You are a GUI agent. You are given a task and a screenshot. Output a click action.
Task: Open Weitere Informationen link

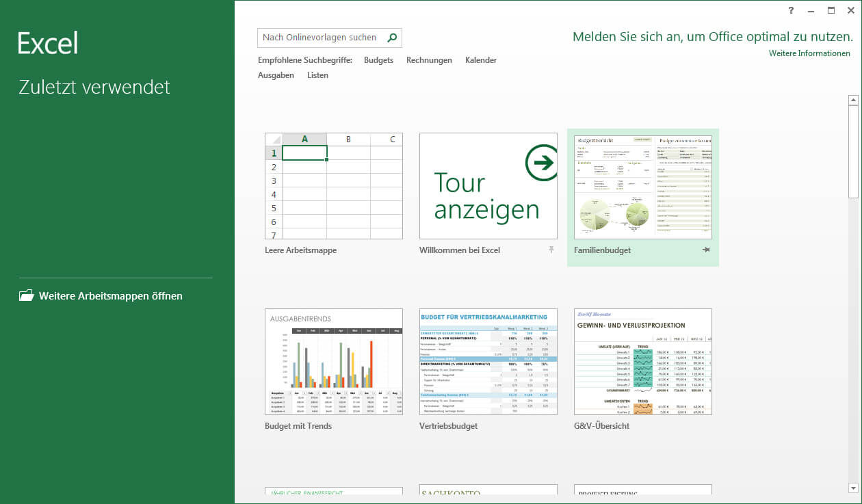pos(809,53)
